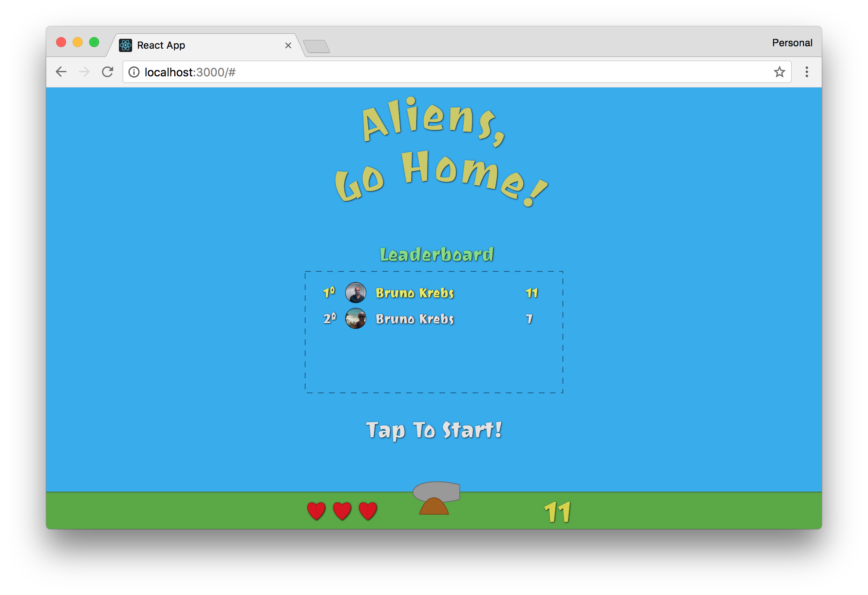Screen dimensions: 868x595
Task: Click the second place player avatar
Action: coord(356,319)
